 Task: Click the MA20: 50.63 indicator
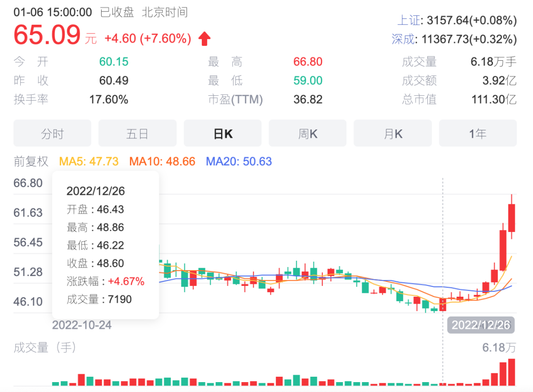239,161
